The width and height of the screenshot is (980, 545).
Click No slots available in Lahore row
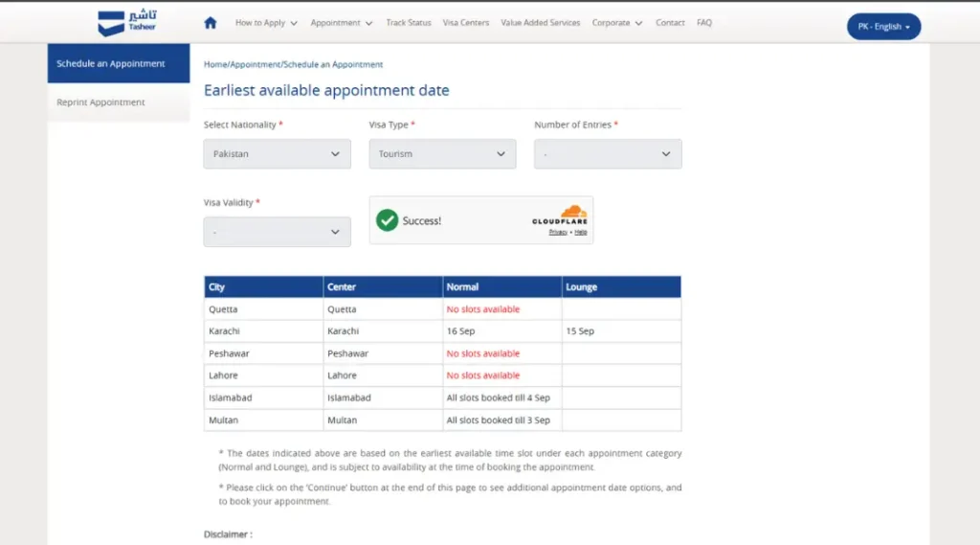coord(483,375)
